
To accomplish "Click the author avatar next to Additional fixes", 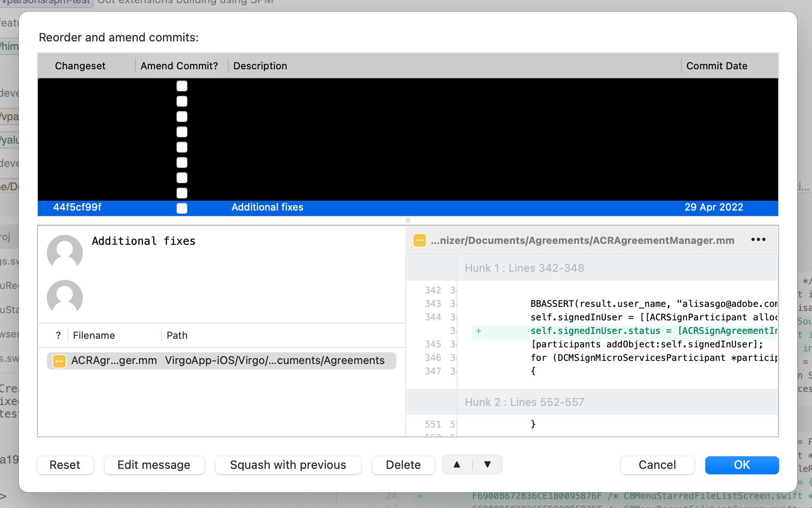I will [65, 252].
